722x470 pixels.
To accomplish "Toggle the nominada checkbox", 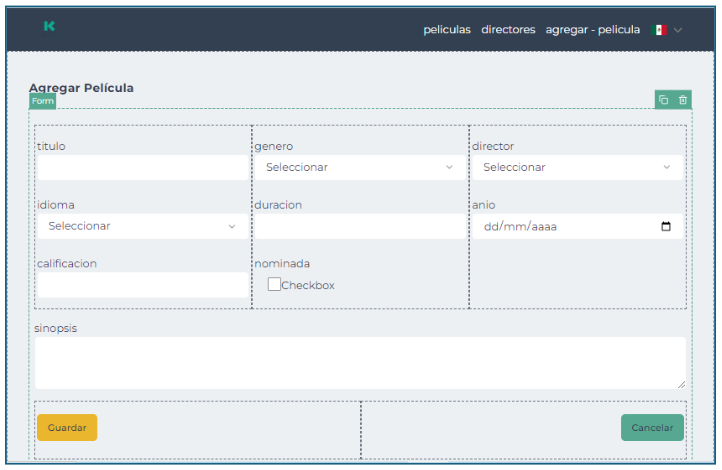I will (274, 284).
